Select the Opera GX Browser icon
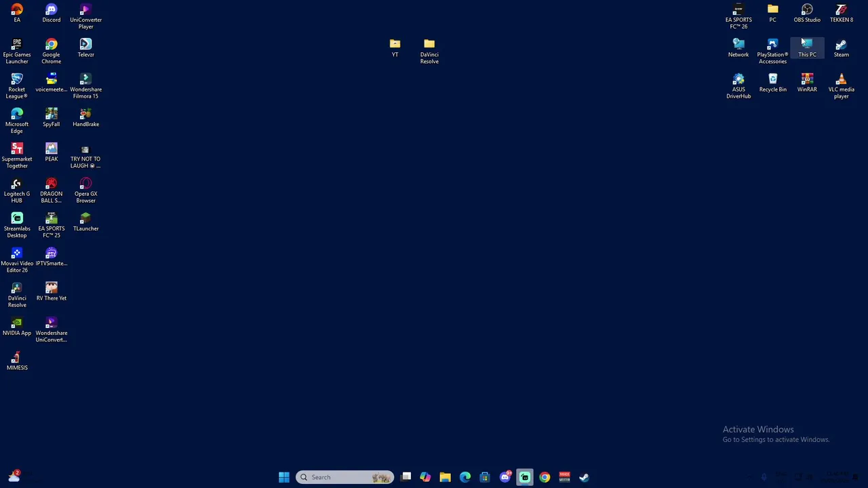Image resolution: width=868 pixels, height=488 pixels. (85, 190)
